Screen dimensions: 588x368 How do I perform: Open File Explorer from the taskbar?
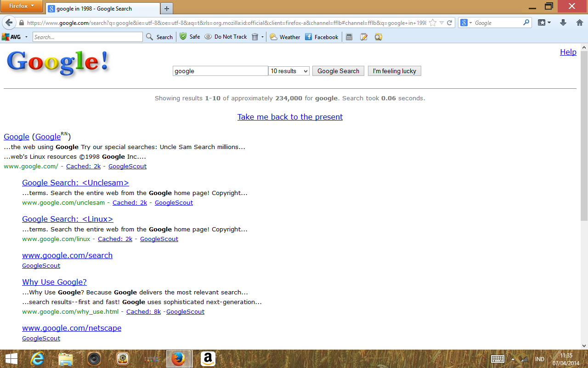[x=66, y=359]
